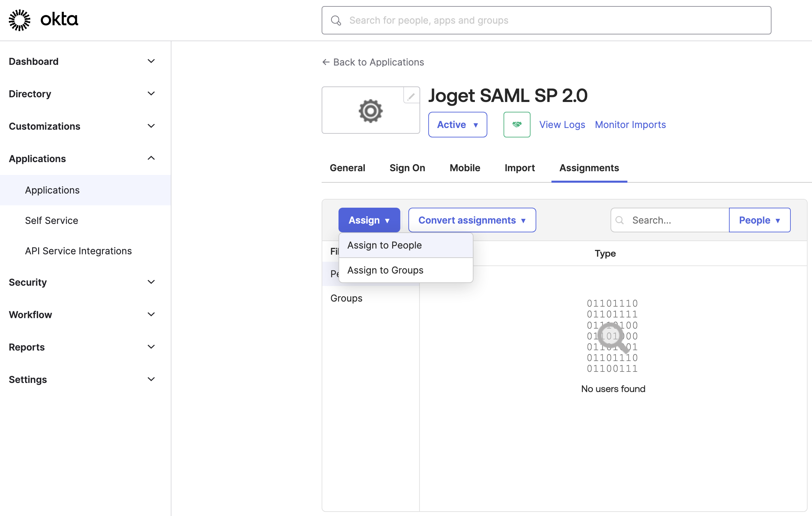Switch to the Sign On tab

(x=407, y=168)
